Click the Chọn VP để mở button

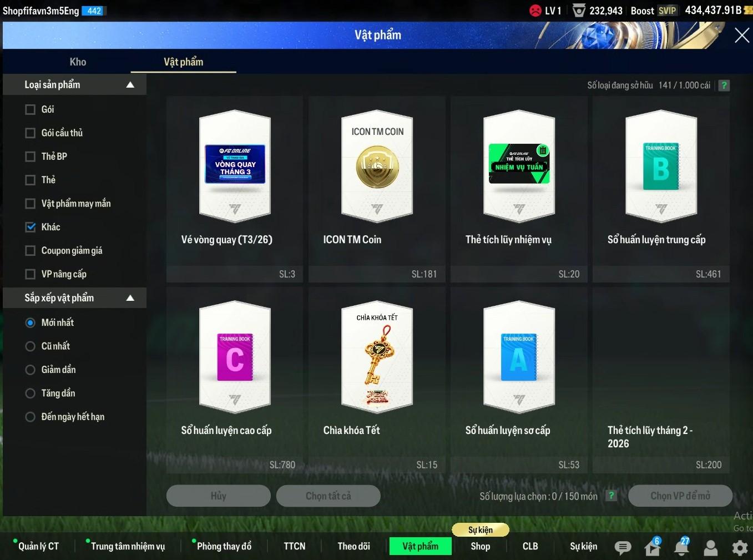(680, 496)
